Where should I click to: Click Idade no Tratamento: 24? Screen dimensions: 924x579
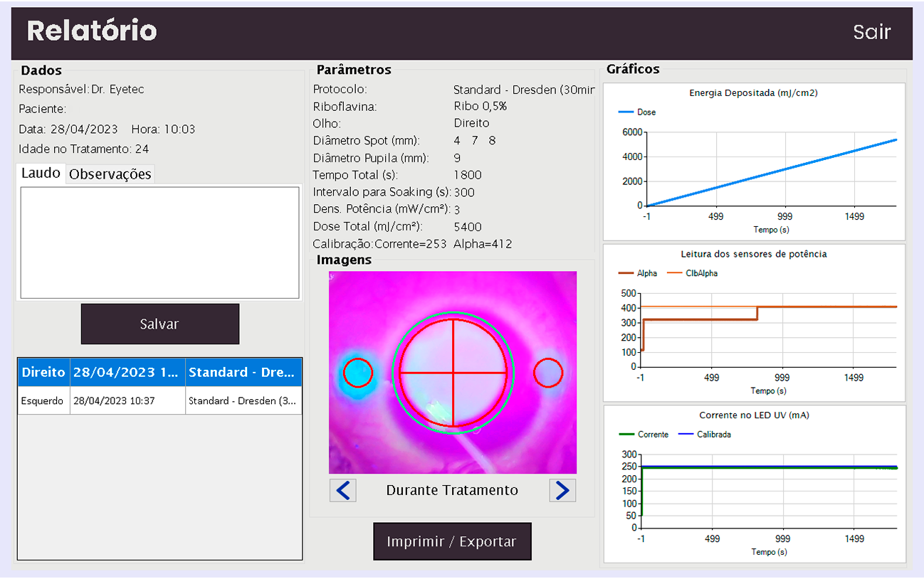pyautogui.click(x=84, y=149)
